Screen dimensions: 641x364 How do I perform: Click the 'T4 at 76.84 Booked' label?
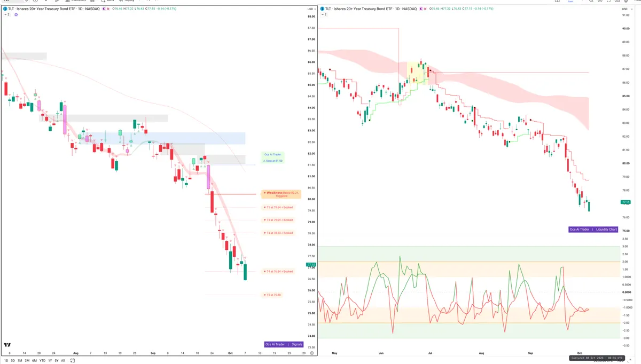[x=278, y=271]
